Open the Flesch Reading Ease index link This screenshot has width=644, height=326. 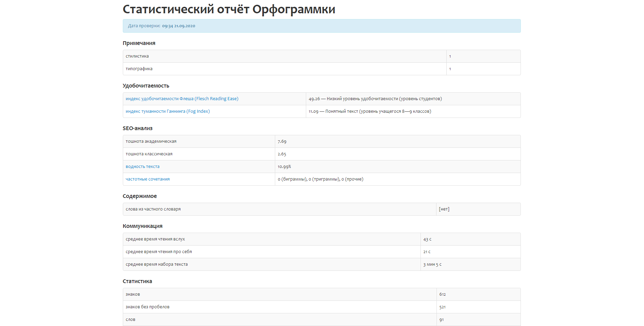[x=182, y=99]
